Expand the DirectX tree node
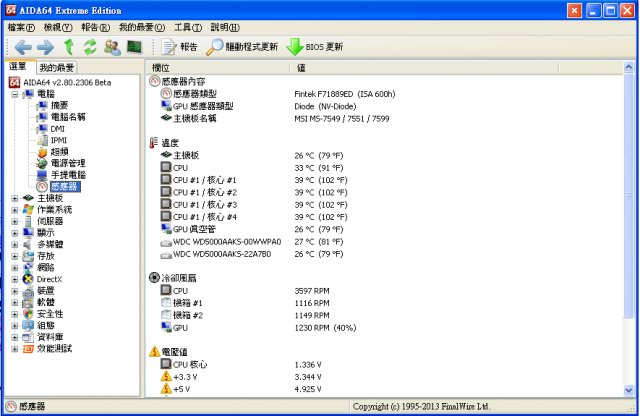Viewport: 640px width, 416px height. [x=15, y=279]
